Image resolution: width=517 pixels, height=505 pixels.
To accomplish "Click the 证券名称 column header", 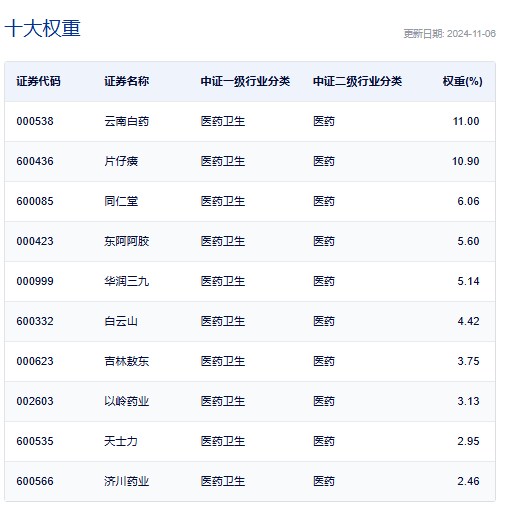I will (x=126, y=81).
